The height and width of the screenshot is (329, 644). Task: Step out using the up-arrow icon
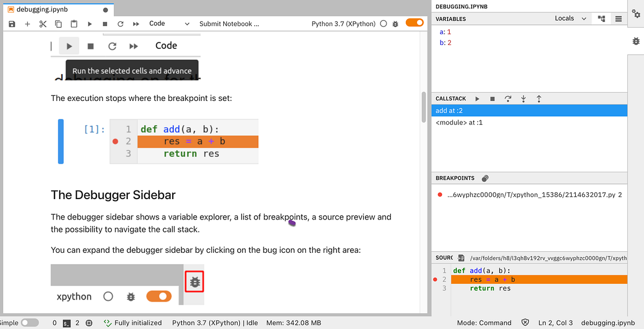pyautogui.click(x=538, y=98)
